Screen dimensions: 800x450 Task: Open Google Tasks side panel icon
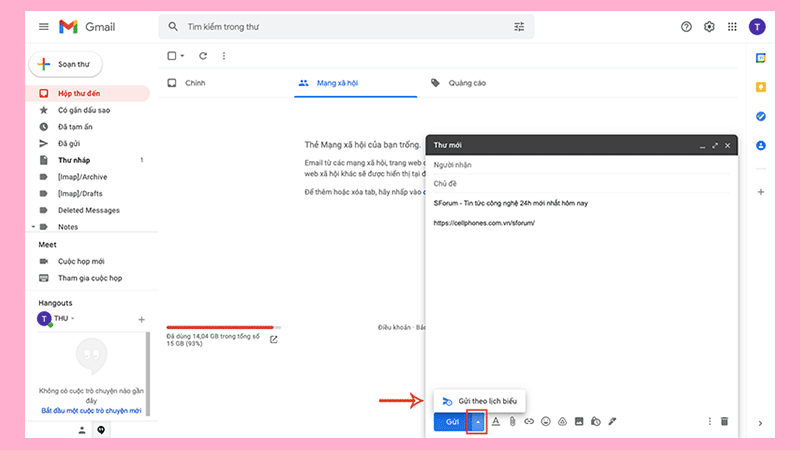coord(761,116)
